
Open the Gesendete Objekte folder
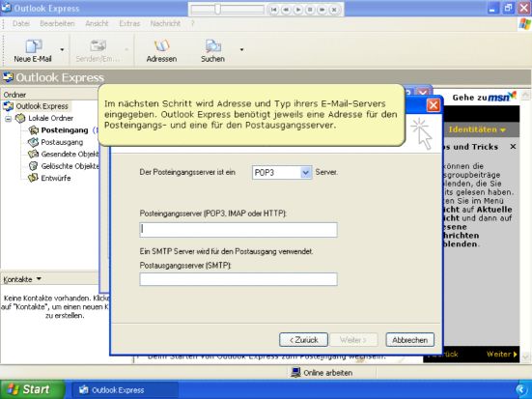click(70, 154)
